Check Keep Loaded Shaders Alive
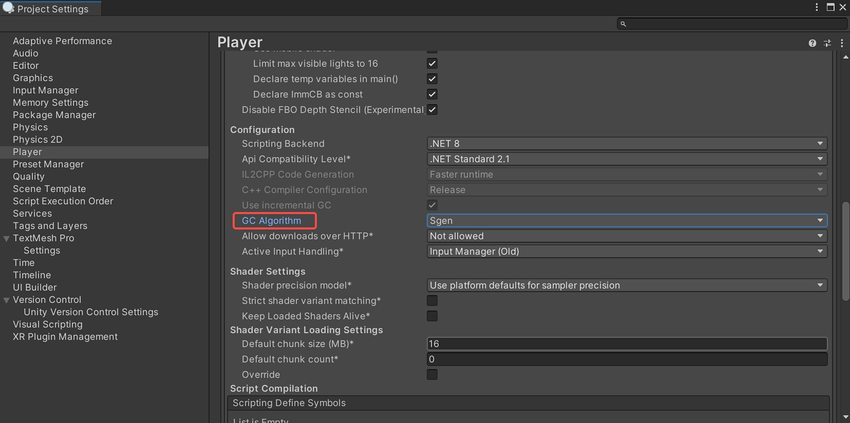Viewport: 850px width, 423px height. 432,316
